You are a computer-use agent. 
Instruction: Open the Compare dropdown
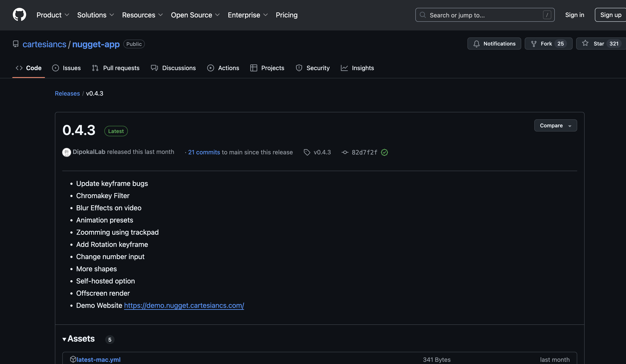(555, 125)
